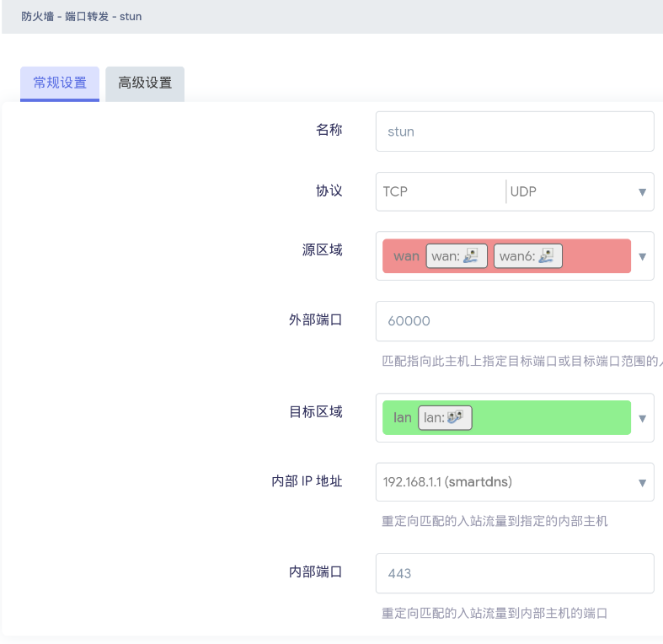
Task: Switch to the 常规设置 tab
Action: click(60, 83)
